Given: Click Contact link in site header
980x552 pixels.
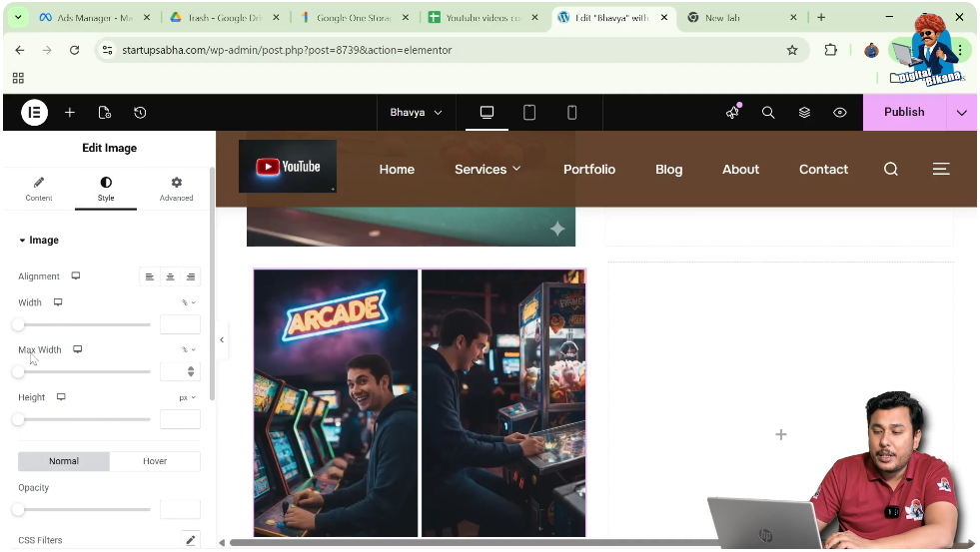Looking at the screenshot, I should [824, 170].
